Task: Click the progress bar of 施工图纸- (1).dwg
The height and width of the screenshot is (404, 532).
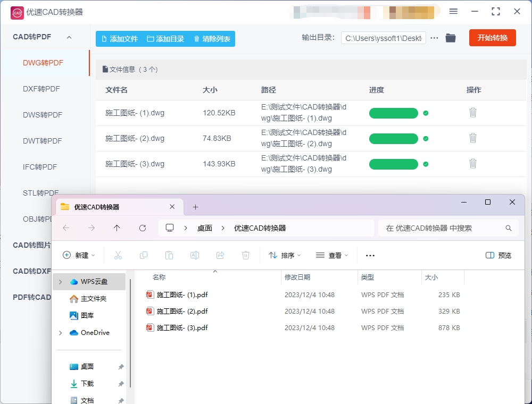Action: (x=394, y=113)
